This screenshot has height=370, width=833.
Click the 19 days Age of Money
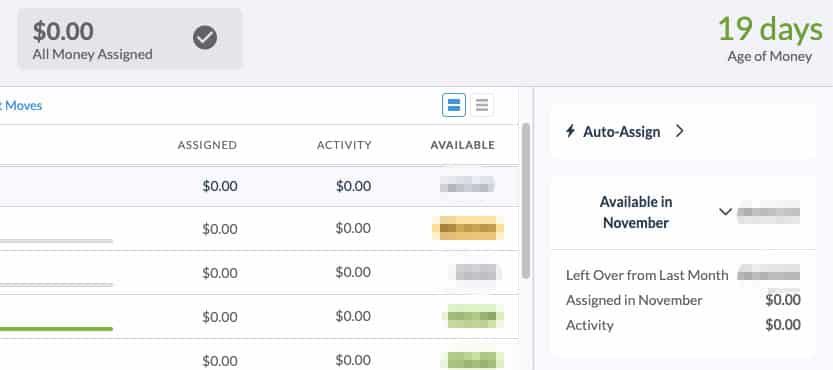click(770, 38)
